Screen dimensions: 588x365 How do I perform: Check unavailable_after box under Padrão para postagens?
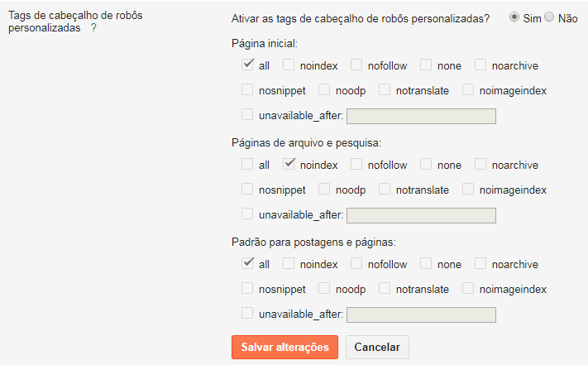(x=247, y=313)
